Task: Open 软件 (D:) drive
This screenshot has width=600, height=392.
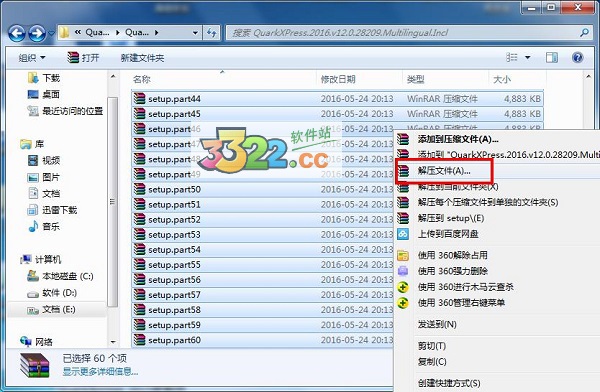Action: (52, 293)
